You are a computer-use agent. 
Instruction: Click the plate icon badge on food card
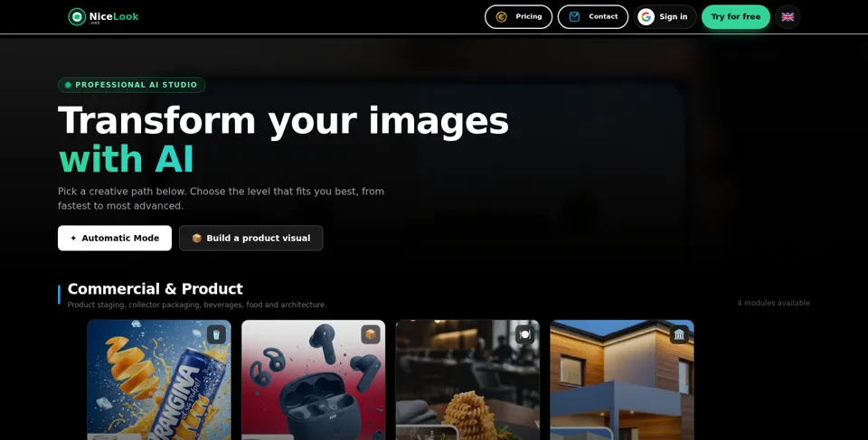click(524, 334)
